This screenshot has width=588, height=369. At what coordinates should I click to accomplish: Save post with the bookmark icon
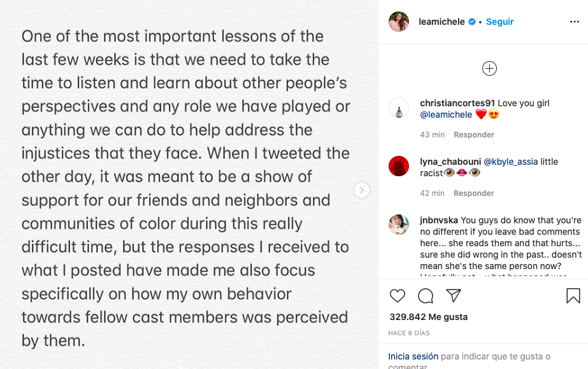(573, 296)
